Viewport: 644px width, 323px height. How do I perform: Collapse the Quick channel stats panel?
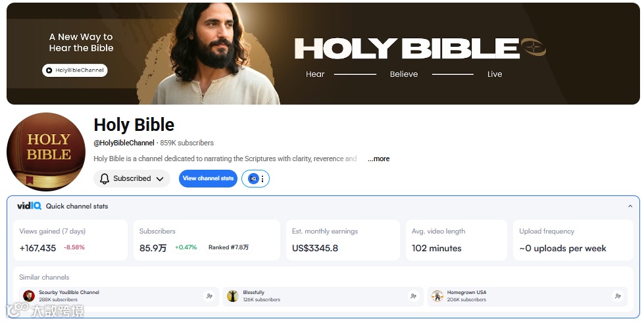click(x=630, y=207)
